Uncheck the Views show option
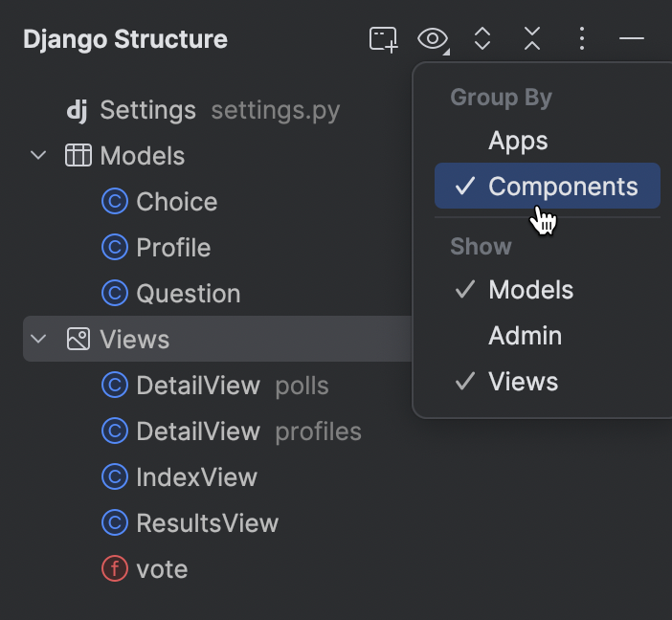Image resolution: width=672 pixels, height=620 pixels. [523, 382]
